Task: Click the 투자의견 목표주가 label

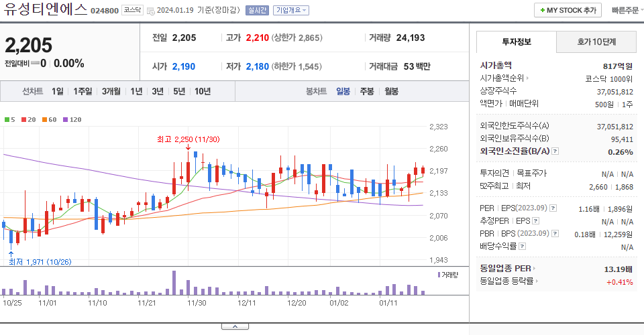Action: (x=513, y=174)
